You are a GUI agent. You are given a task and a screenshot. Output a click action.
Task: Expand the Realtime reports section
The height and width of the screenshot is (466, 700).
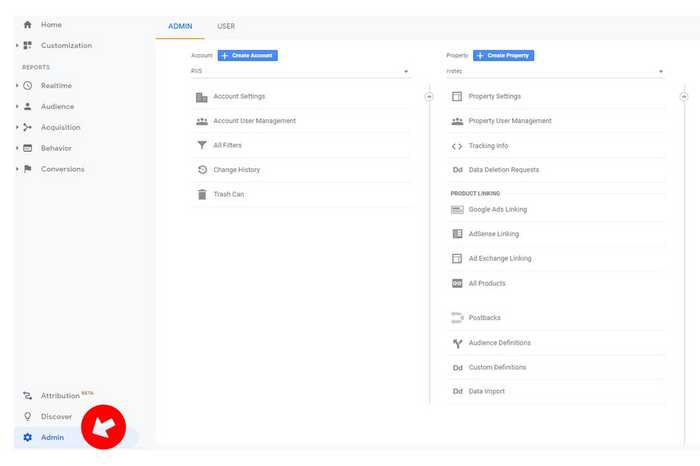[17, 86]
